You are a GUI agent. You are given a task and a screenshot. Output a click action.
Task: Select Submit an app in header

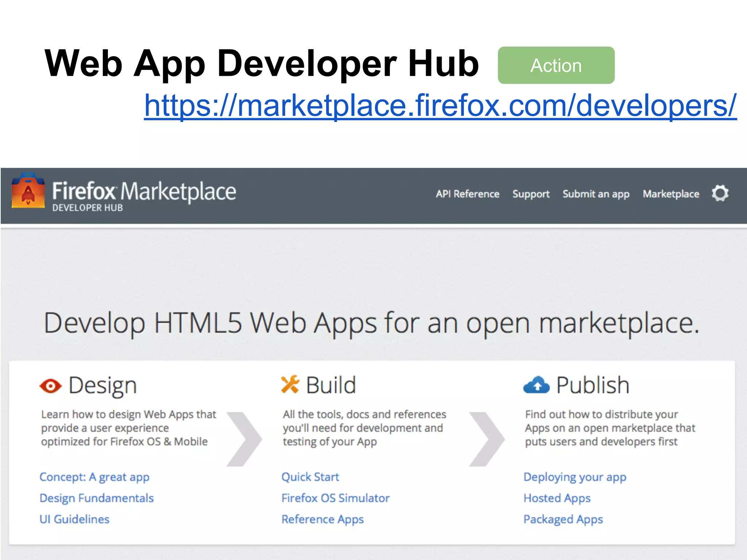[x=596, y=194]
